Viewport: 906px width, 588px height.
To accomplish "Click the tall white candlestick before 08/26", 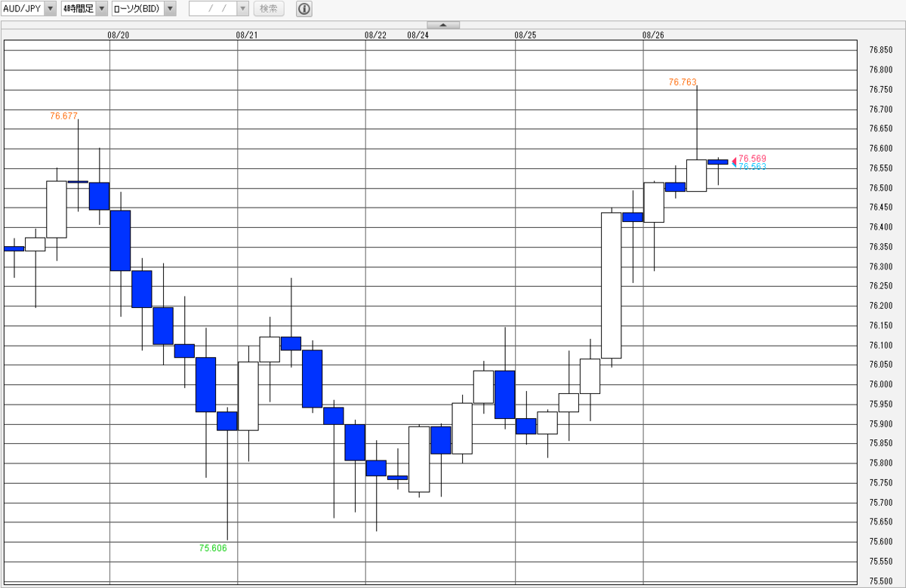I will (612, 285).
